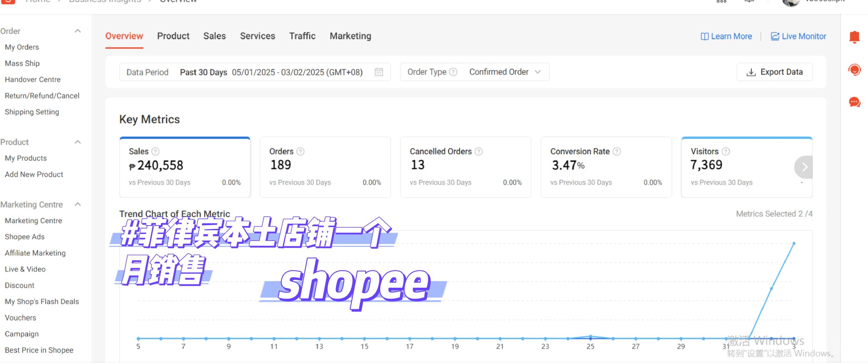Open Marketing Centre item under Marketing Centre
Image resolution: width=868 pixels, height=363 pixels.
33,220
